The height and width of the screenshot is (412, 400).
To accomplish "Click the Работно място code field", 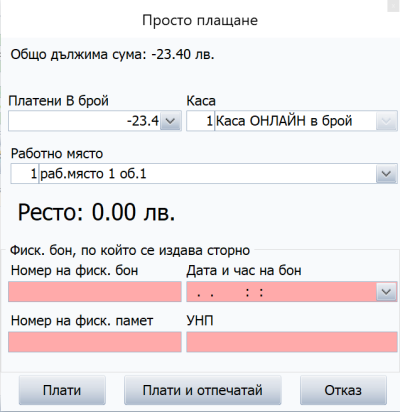I will click(x=25, y=173).
